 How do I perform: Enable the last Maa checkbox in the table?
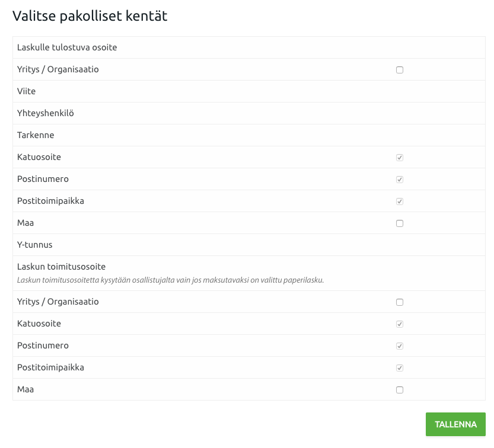pyautogui.click(x=400, y=390)
